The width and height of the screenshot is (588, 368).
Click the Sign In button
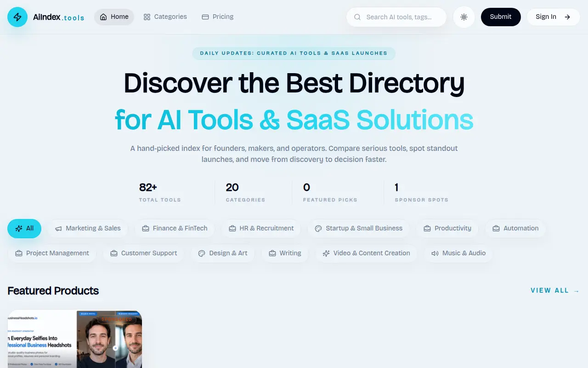click(x=553, y=17)
